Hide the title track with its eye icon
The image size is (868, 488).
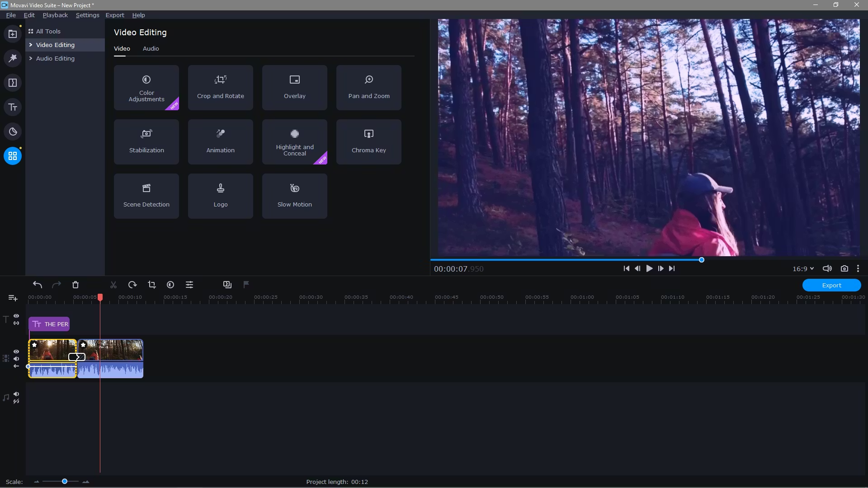pyautogui.click(x=16, y=315)
